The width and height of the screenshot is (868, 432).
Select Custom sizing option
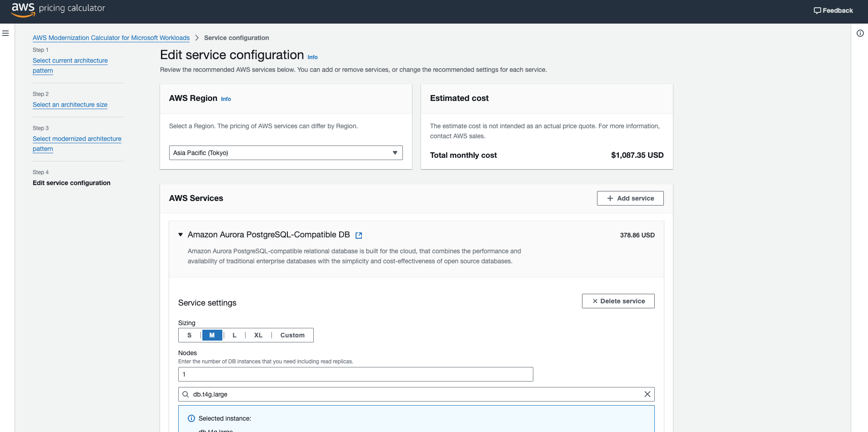(292, 335)
